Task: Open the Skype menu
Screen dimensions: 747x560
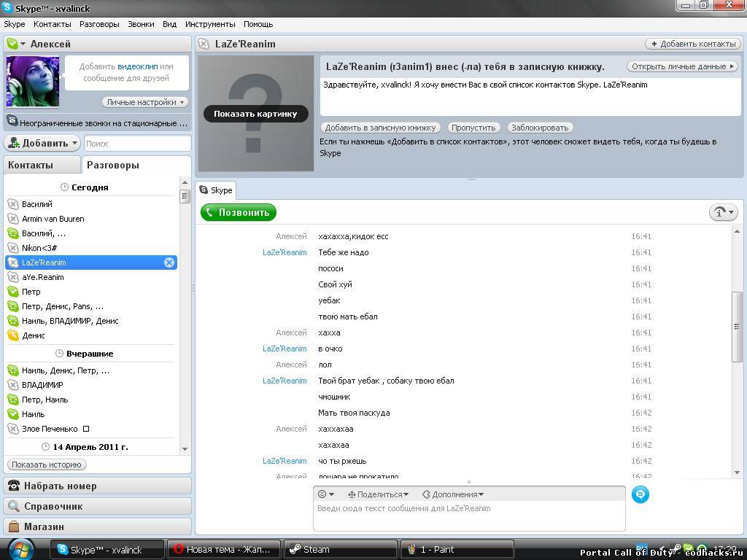Action: click(x=15, y=24)
